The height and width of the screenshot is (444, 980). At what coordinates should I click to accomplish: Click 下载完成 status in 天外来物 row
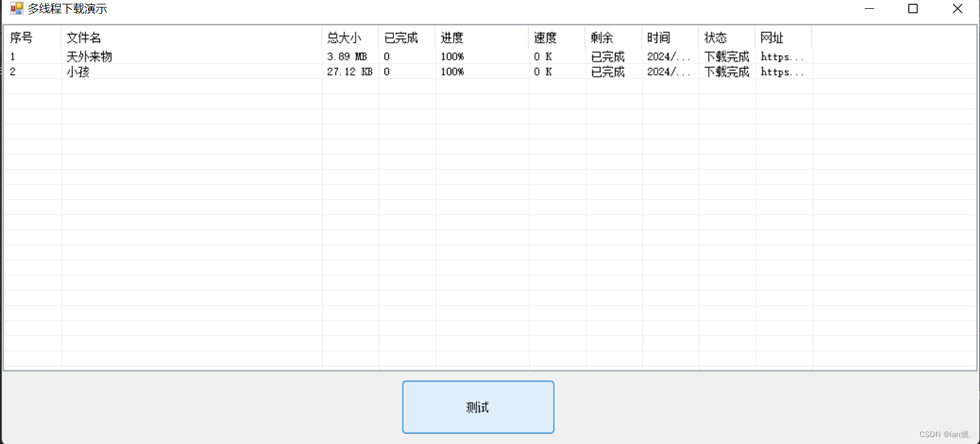(x=727, y=57)
